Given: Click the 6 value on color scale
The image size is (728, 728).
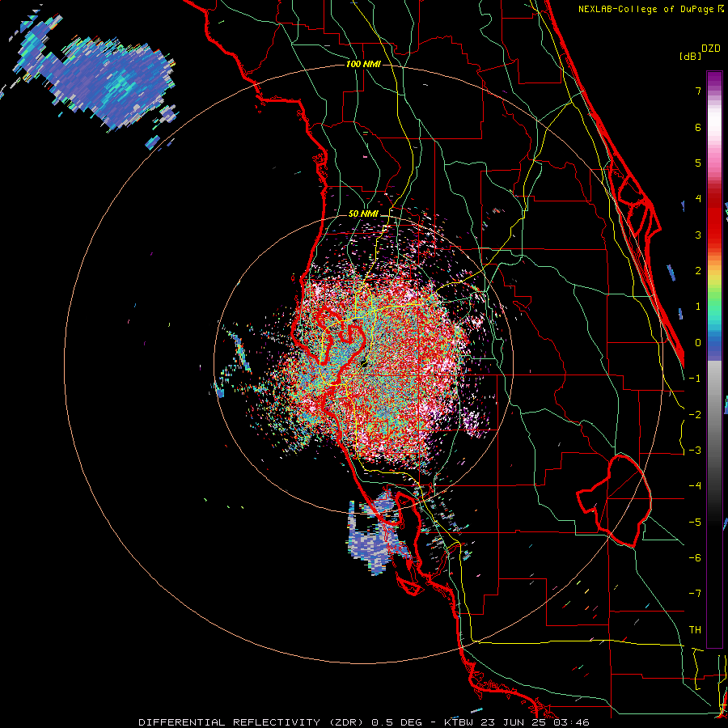Looking at the screenshot, I should (x=698, y=127).
